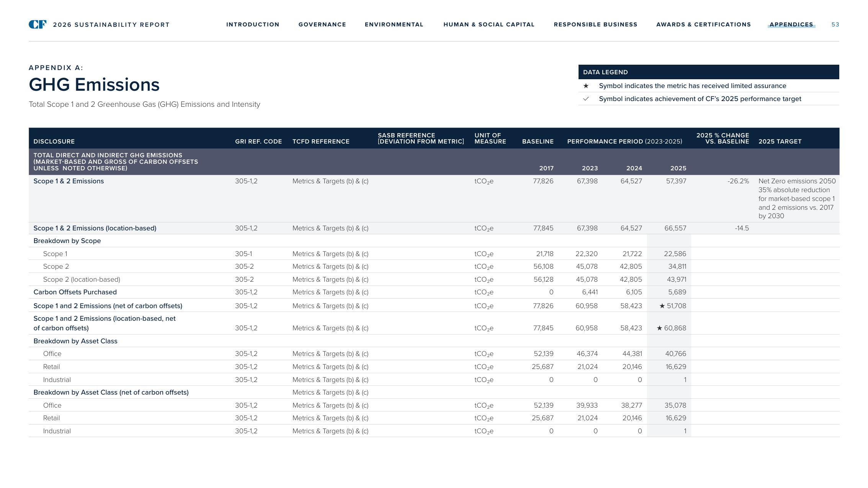Click location-based 2025 value 66,557
The height and width of the screenshot is (488, 868).
(675, 228)
